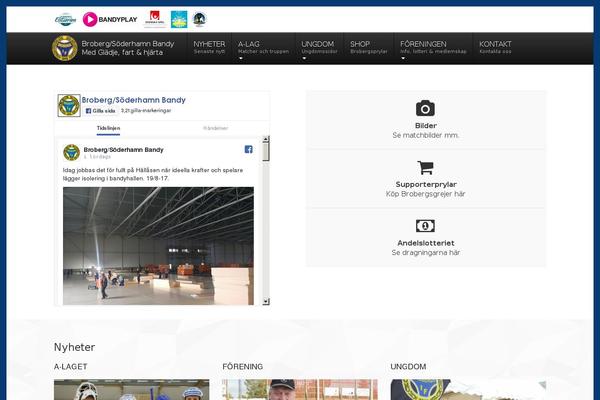Click the 'Köp Brobergsgrejer här' caption
Image resolution: width=600 pixels, height=400 pixels.
click(x=426, y=194)
